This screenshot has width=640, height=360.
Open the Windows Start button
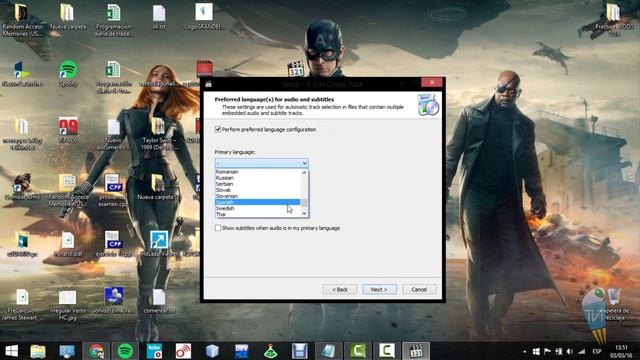[11, 351]
